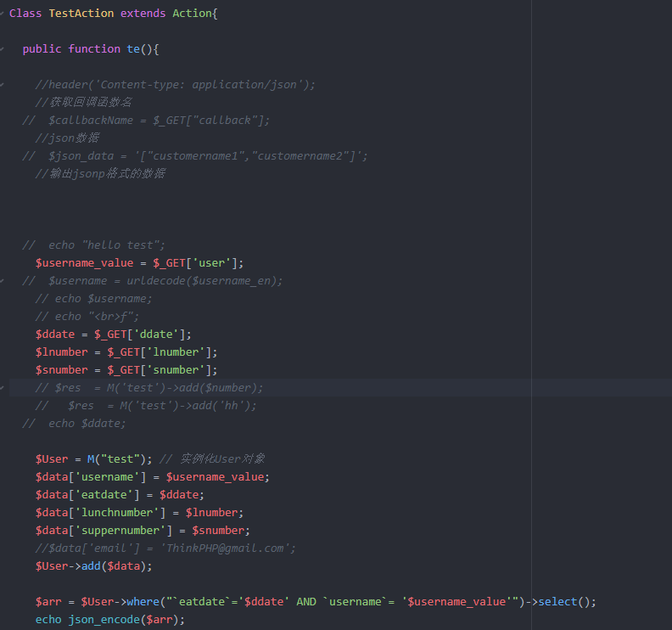Screen dimensions: 672x630
Task: Collapse the fold marker beside public function te
Action: pos(3,49)
